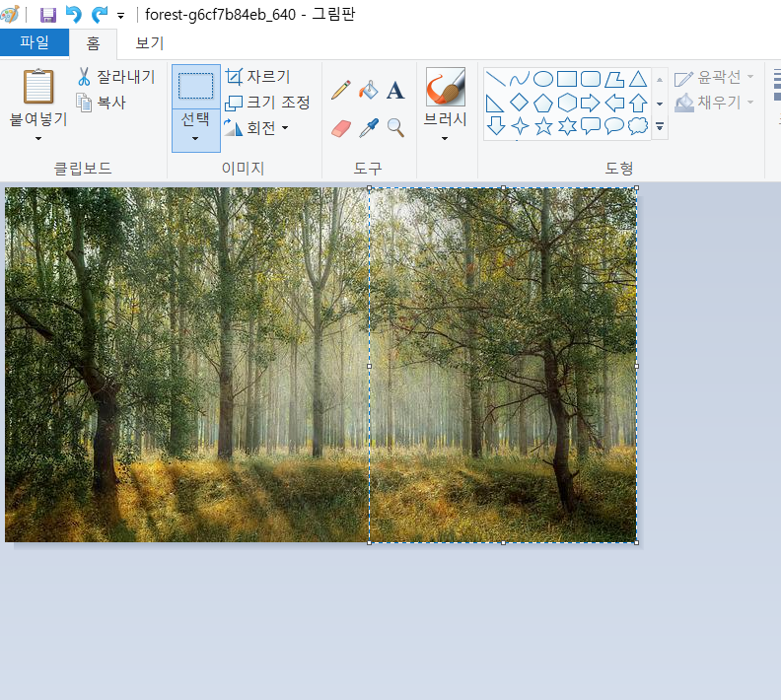The width and height of the screenshot is (781, 700).
Task: Select the Pencil tool
Action: [340, 90]
